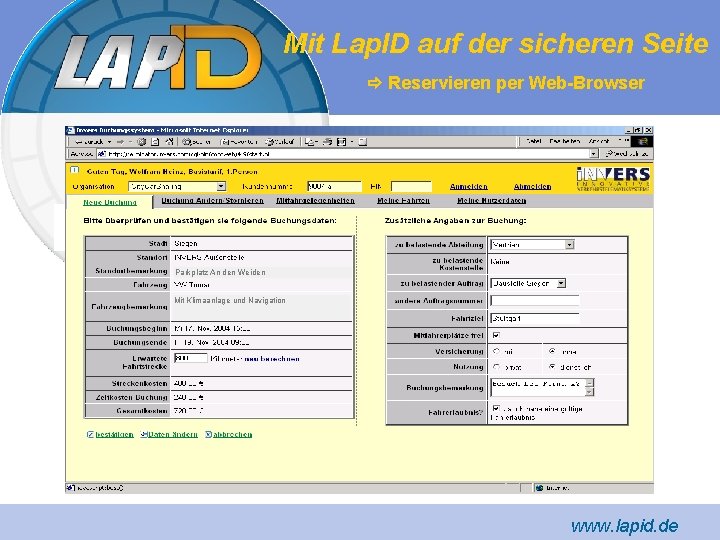Click the browser stop loading icon
Screen dimensions: 720x540
pos(142,142)
